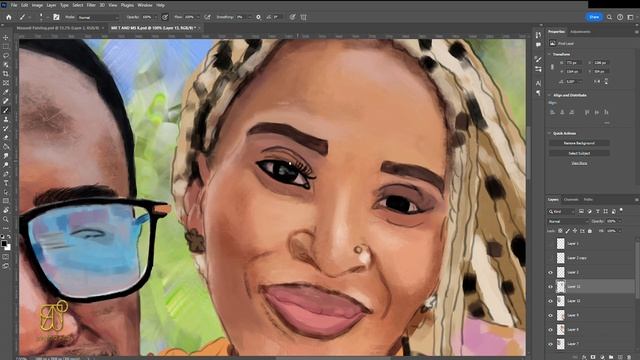This screenshot has height=360, width=640.
Task: Collapse the Quick Actions section
Action: 549,133
